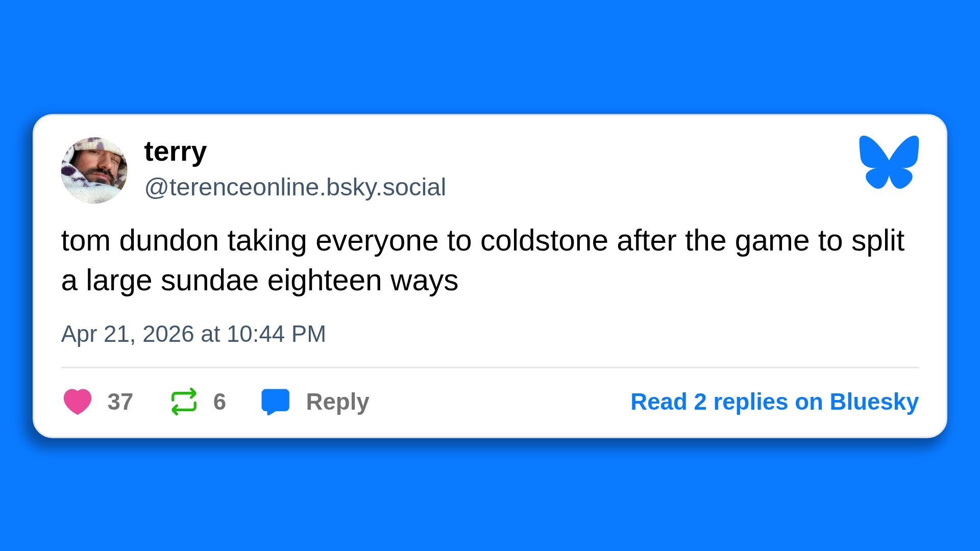Click the green repost arrows icon
The image size is (980, 551).
point(184,402)
